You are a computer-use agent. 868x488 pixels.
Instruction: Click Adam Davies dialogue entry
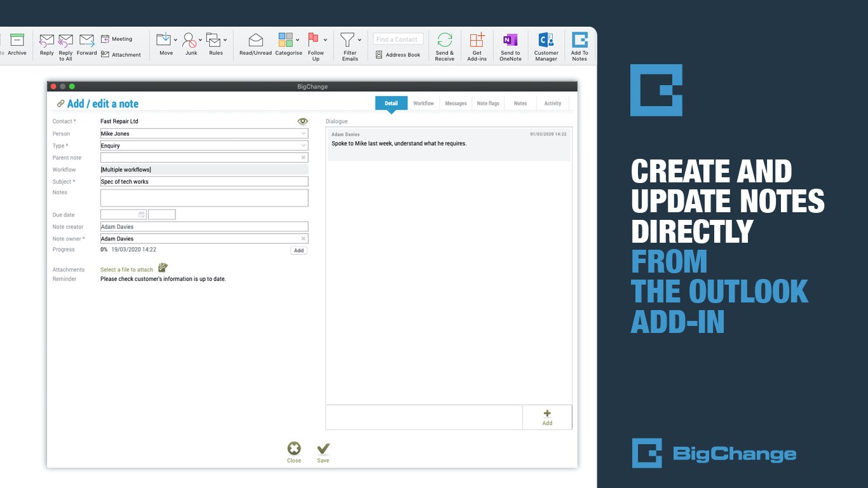[449, 144]
